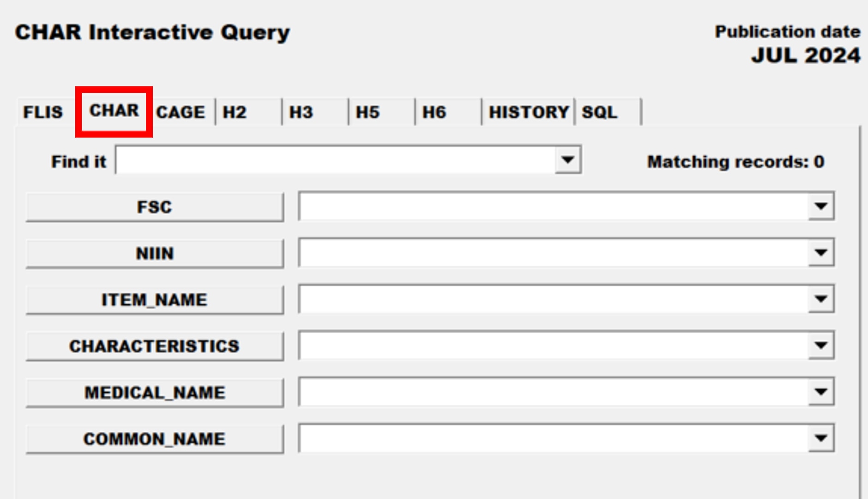
Task: Open the H3 tab
Action: [315, 112]
